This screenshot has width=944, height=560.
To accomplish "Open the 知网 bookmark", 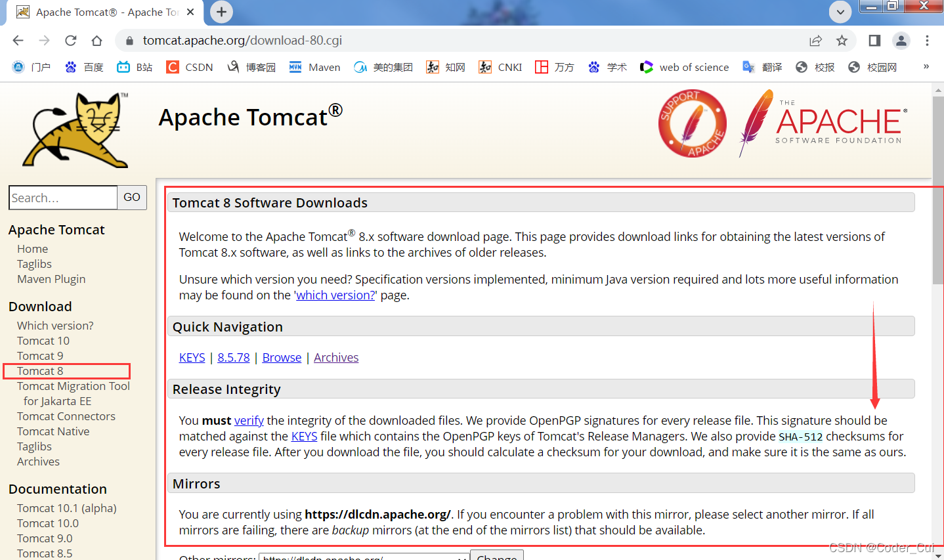I will tap(446, 67).
